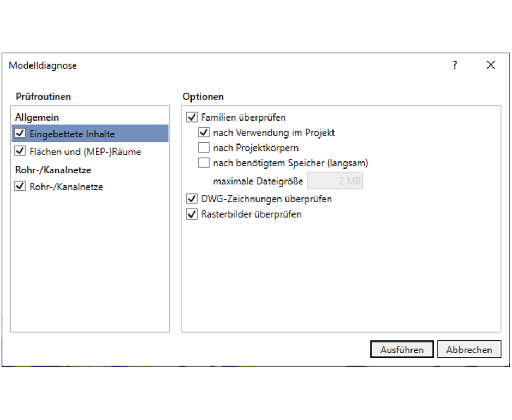Screen dimensions: 512x420
Task: Open help with the question mark button
Action: pyautogui.click(x=455, y=65)
